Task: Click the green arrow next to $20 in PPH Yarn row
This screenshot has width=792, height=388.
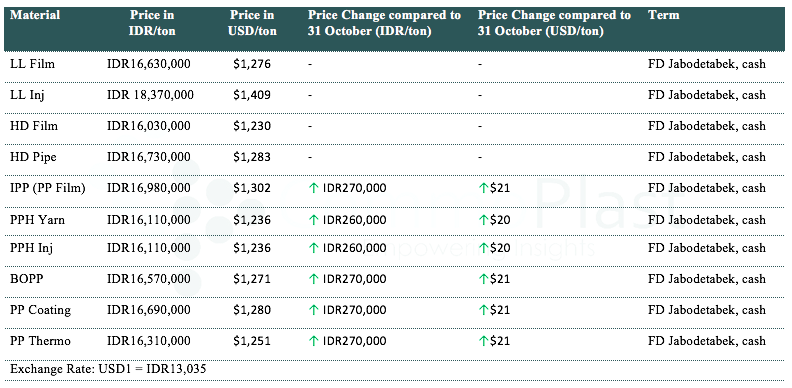Action: click(x=483, y=220)
